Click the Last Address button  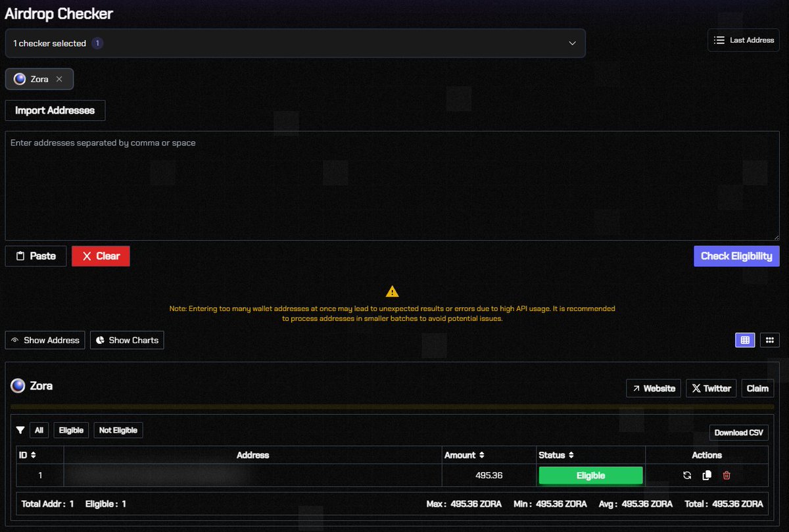(744, 40)
